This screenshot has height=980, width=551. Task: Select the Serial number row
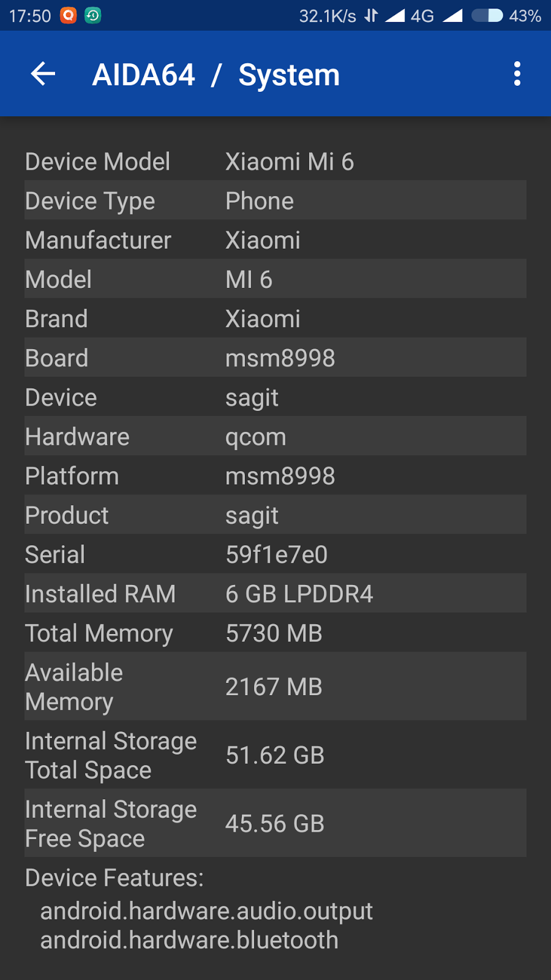(x=275, y=554)
